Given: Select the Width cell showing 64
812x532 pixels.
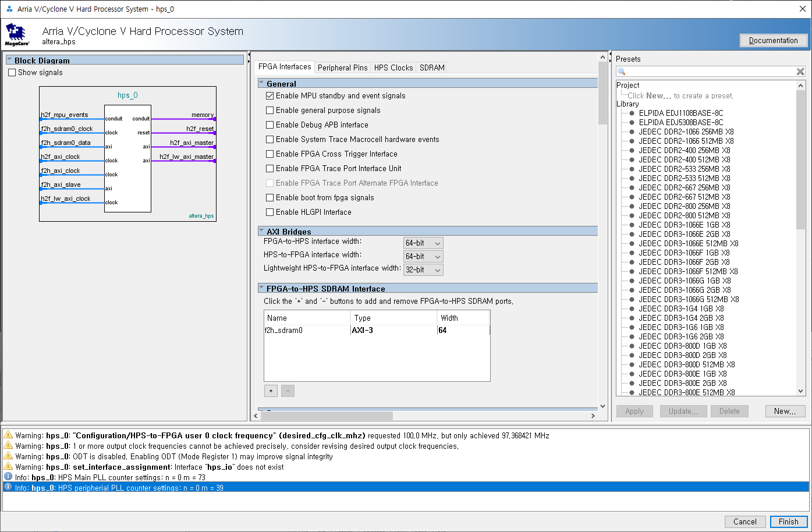Looking at the screenshot, I should pyautogui.click(x=463, y=330).
